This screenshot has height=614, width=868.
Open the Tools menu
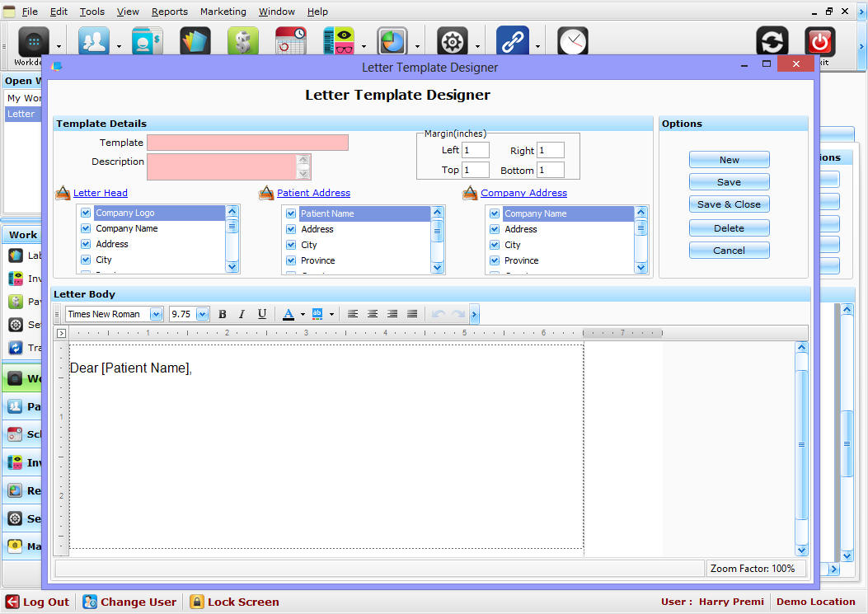91,11
